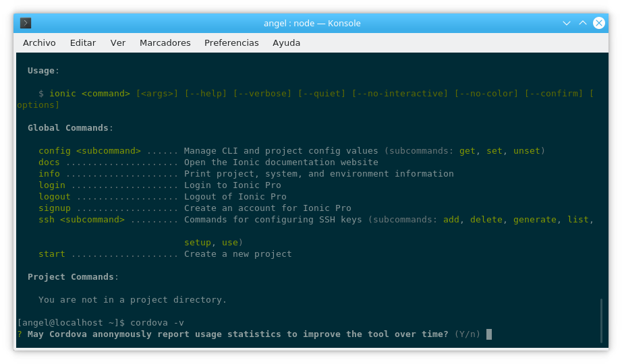Click the 'unset' subcommand text
The height and width of the screenshot is (364, 622).
(527, 151)
